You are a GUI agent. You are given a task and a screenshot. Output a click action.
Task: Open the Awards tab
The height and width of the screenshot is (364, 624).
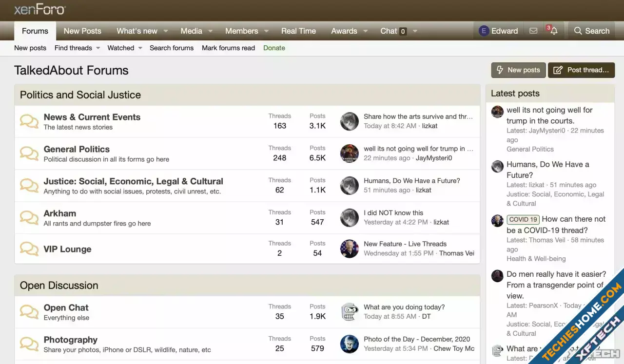coord(344,31)
